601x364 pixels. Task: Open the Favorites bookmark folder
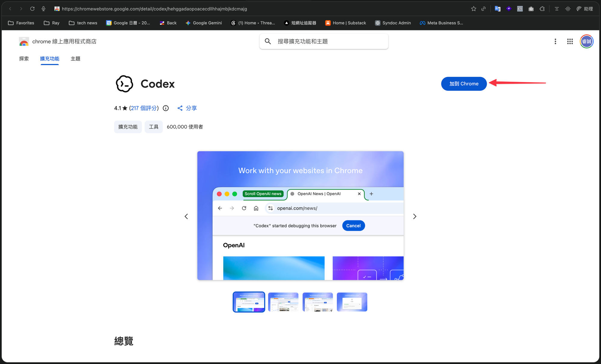[x=21, y=23]
